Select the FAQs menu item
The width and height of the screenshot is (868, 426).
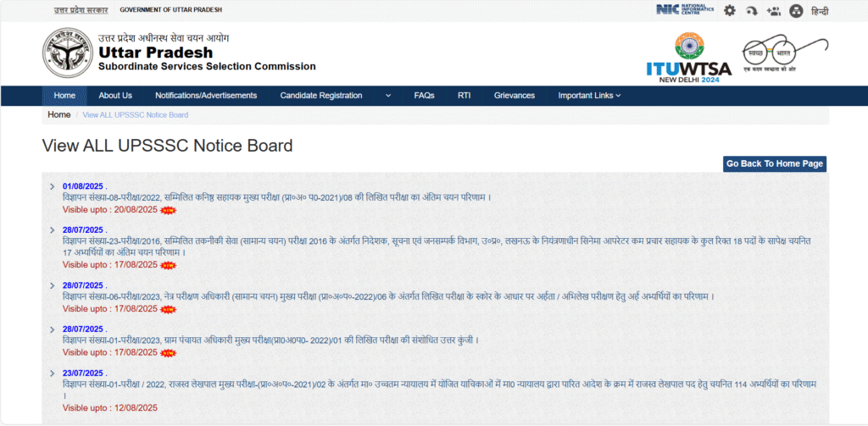424,96
